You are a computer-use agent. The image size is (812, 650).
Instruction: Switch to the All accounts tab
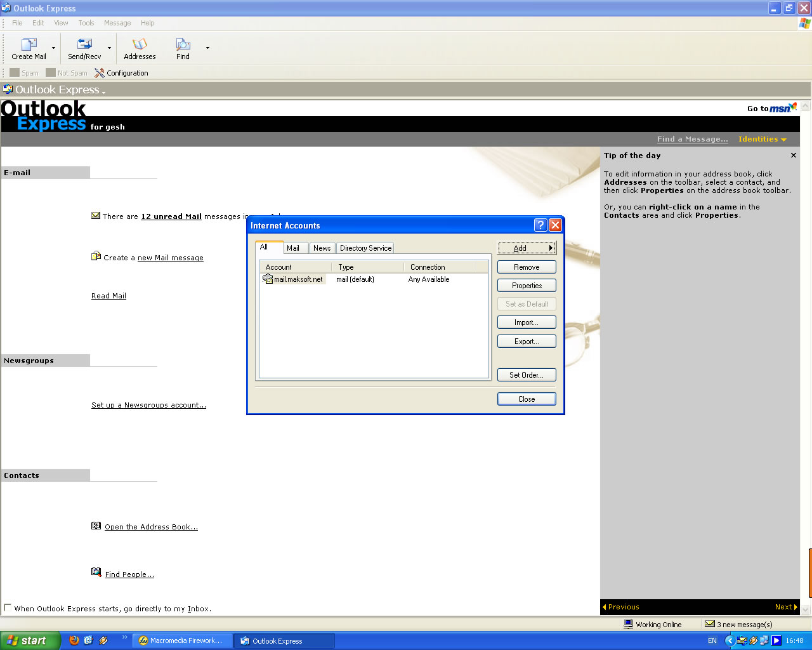(x=269, y=247)
